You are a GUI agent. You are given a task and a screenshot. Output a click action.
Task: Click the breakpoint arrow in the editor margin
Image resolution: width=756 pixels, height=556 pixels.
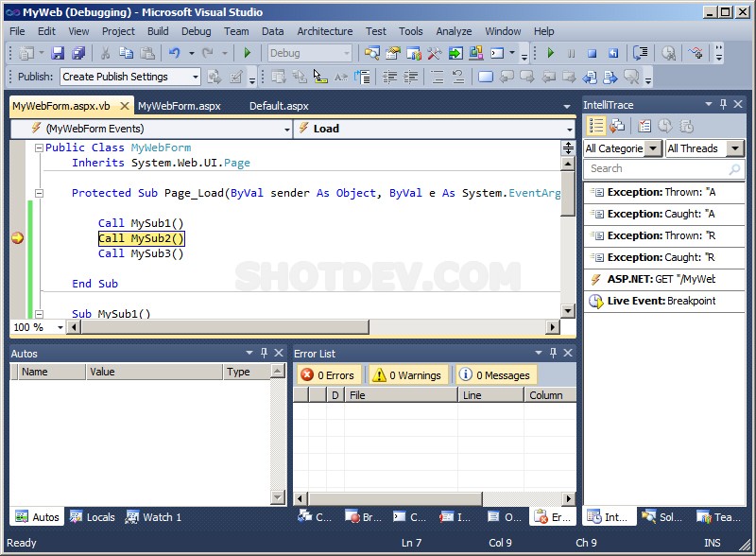(x=17, y=238)
